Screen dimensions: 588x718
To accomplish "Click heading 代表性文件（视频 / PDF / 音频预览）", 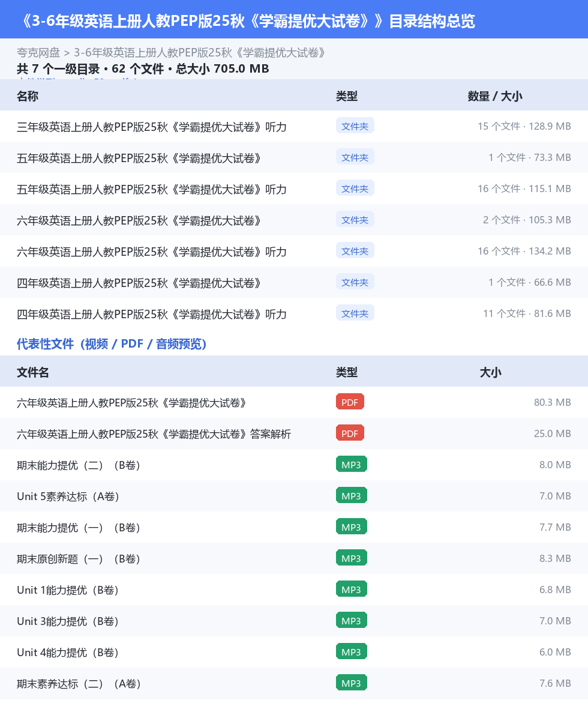I will 112,344.
